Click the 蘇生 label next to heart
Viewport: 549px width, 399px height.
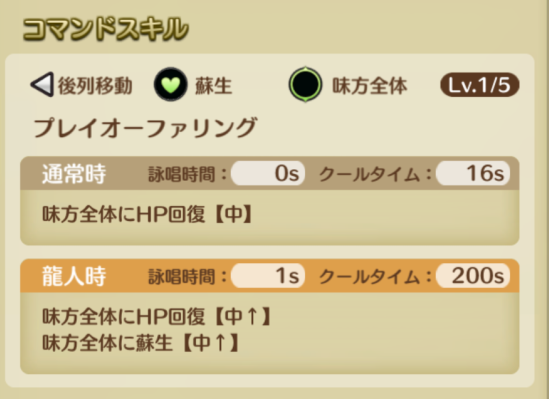pyautogui.click(x=214, y=86)
